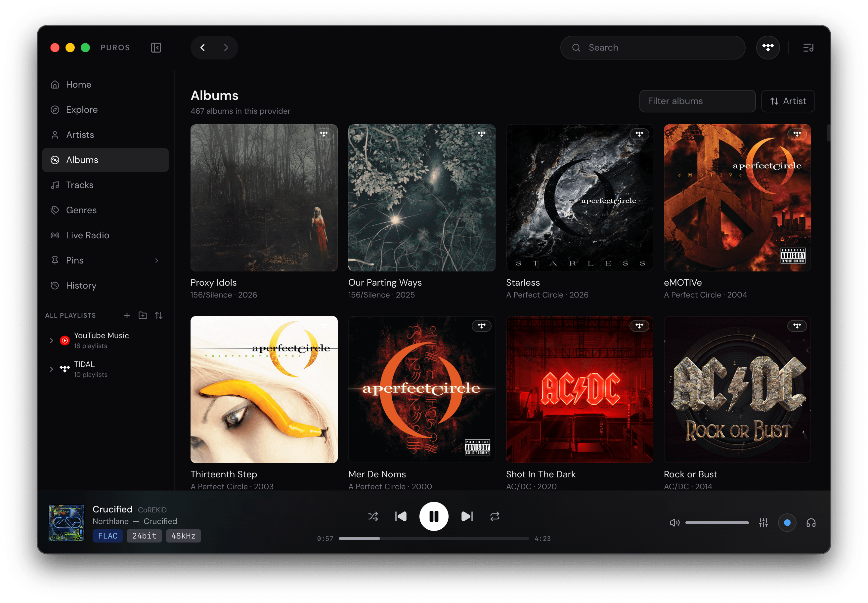Select Albums in the sidebar
868x603 pixels.
point(106,160)
